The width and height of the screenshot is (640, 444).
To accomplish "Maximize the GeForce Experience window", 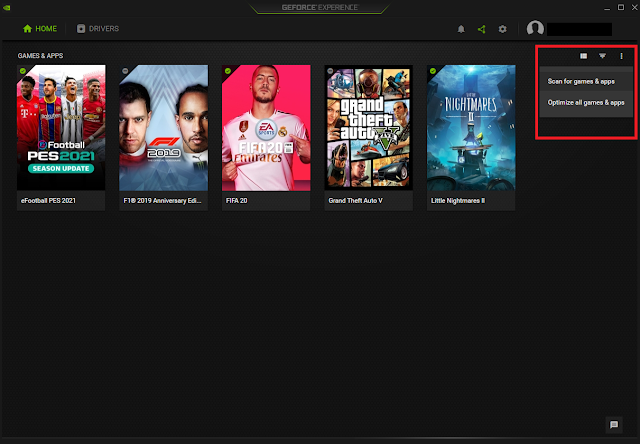I will pyautogui.click(x=621, y=7).
